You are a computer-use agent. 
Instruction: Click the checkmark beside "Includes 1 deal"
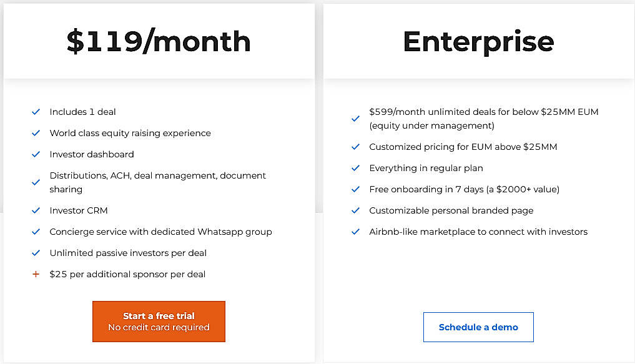tap(36, 112)
